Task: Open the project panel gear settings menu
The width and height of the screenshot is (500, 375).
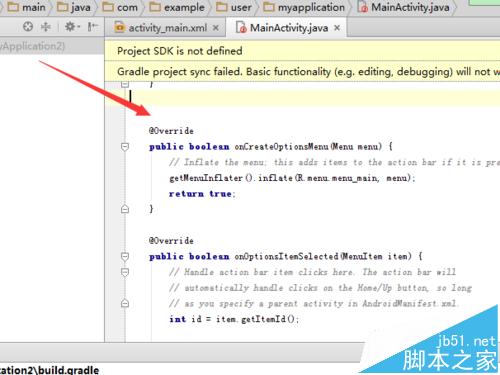Action: [x=72, y=26]
